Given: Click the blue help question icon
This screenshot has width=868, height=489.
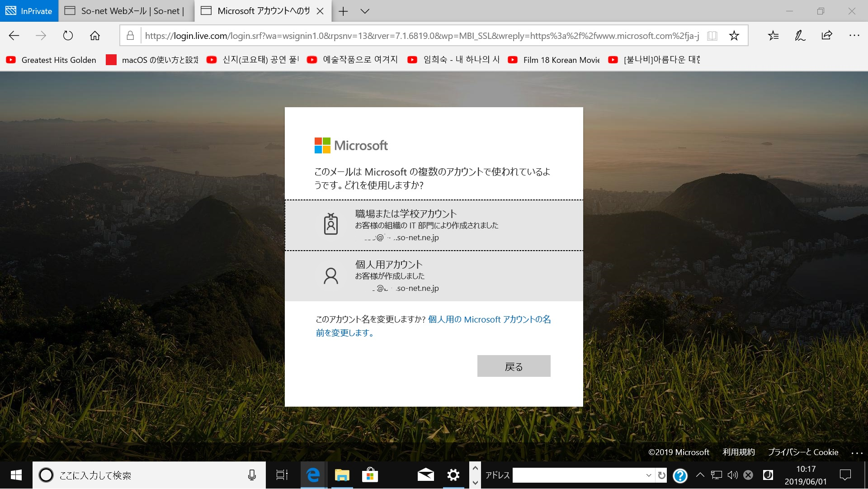Looking at the screenshot, I should [x=680, y=475].
